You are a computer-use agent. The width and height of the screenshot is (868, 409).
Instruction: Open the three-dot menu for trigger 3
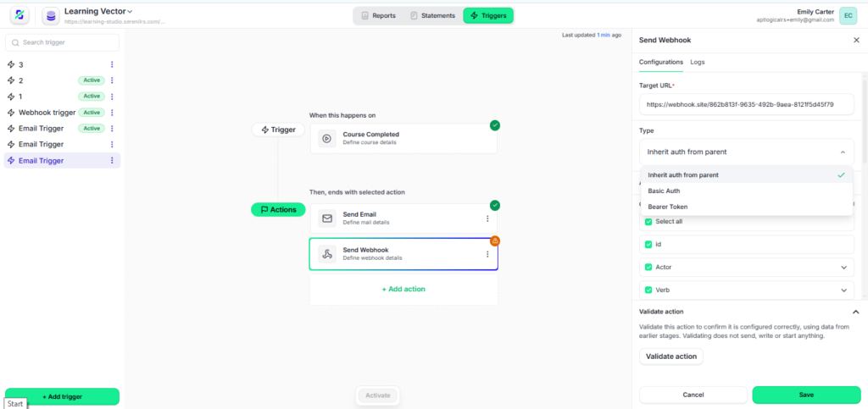[x=112, y=64]
